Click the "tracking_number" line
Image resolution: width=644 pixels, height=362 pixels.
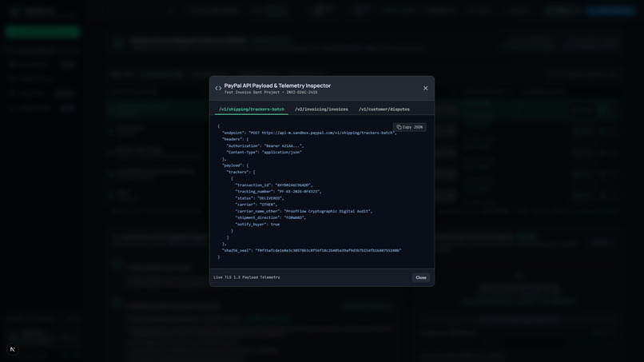point(279,192)
